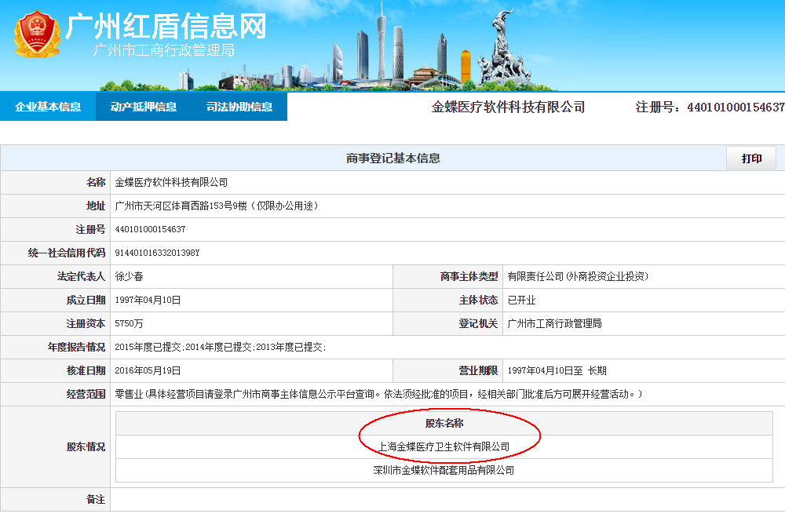Click the 商事主体类型 label

[x=469, y=276]
